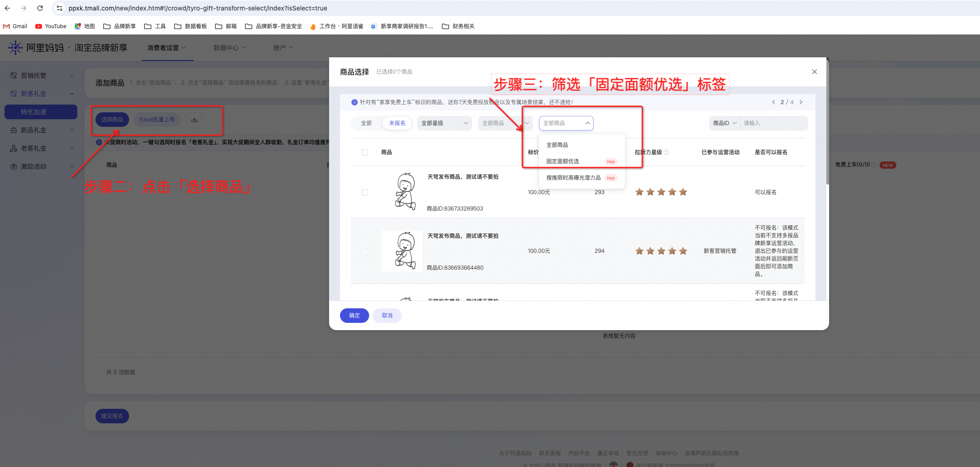Image resolution: width=980 pixels, height=467 pixels.
Task: Click 取消 button in dialog
Action: coord(387,316)
